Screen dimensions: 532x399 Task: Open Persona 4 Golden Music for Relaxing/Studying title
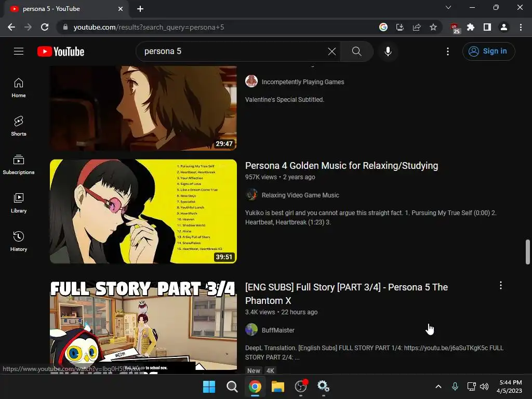(341, 166)
